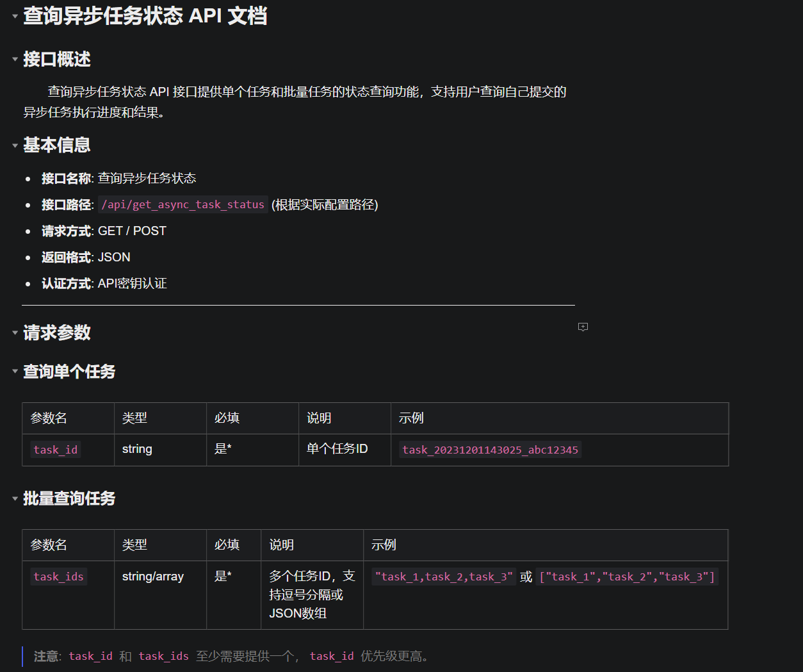This screenshot has width=803, height=672.
Task: Click the triangle next to 批量查询任务
Action: (x=15, y=498)
